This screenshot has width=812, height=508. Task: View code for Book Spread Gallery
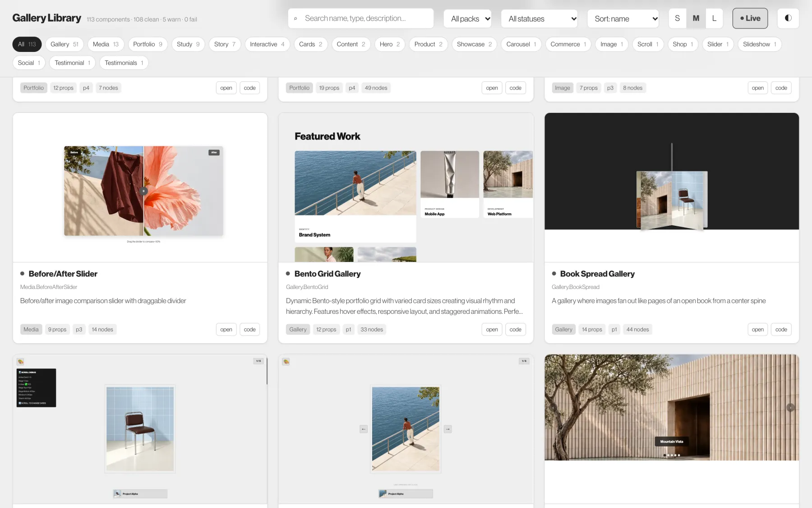[781, 329]
